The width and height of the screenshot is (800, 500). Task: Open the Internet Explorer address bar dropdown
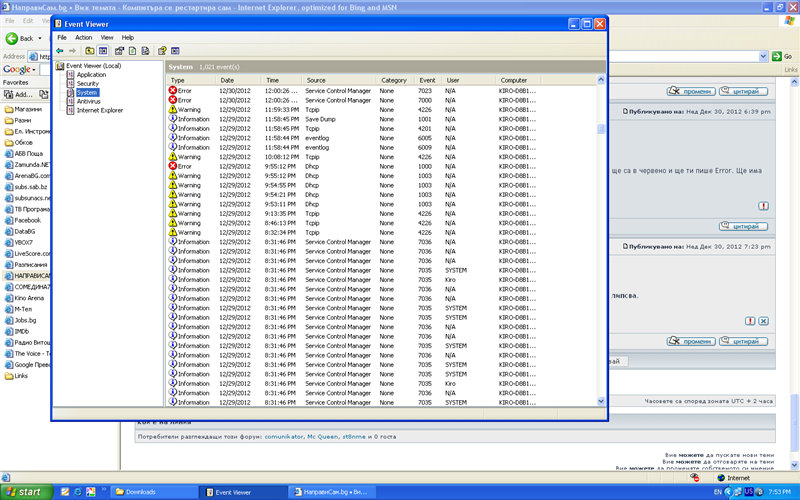(763, 57)
